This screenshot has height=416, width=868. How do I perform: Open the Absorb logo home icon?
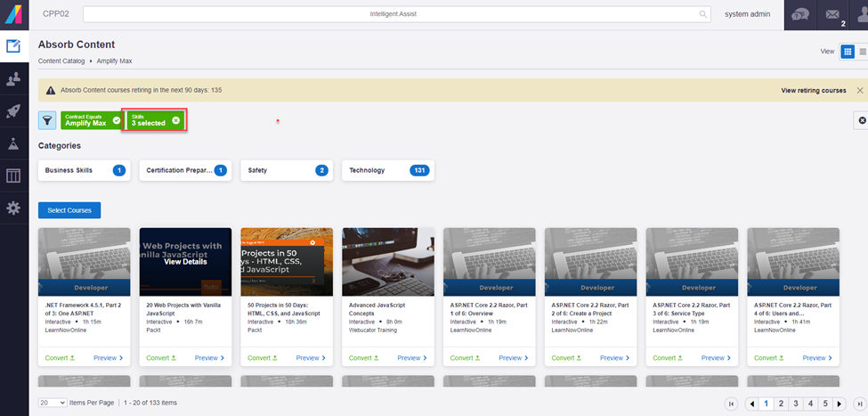click(x=14, y=14)
